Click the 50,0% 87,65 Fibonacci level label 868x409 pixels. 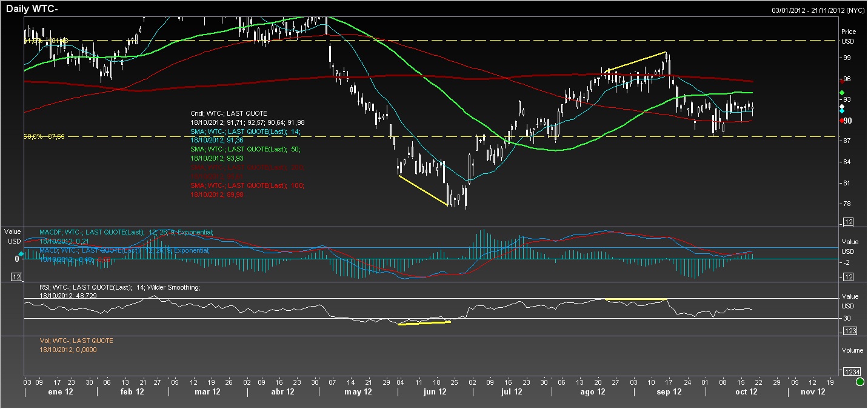pos(44,137)
